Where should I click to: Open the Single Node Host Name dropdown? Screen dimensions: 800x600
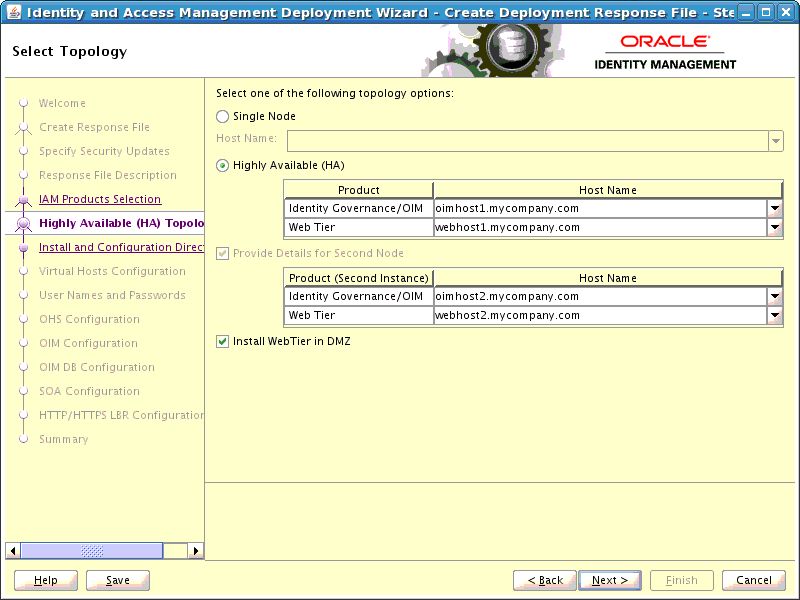[776, 141]
